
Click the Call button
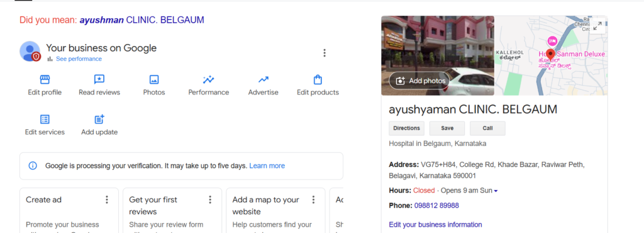tap(487, 128)
